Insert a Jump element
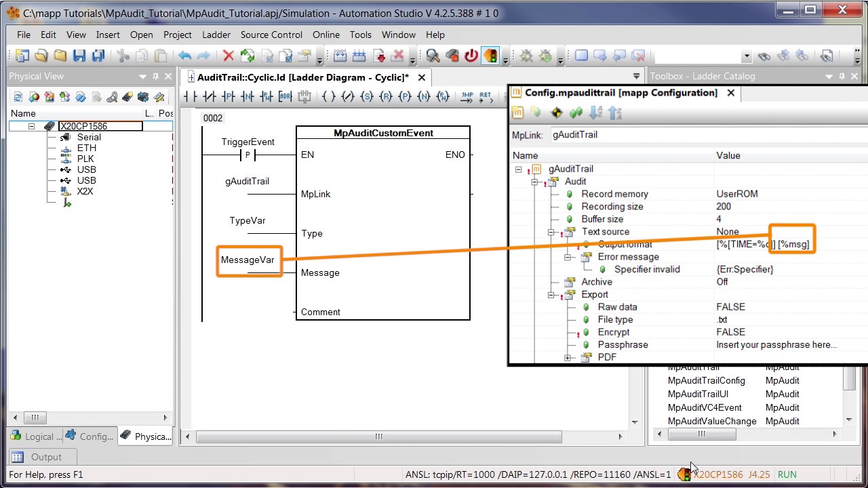868x488 pixels. point(467,97)
